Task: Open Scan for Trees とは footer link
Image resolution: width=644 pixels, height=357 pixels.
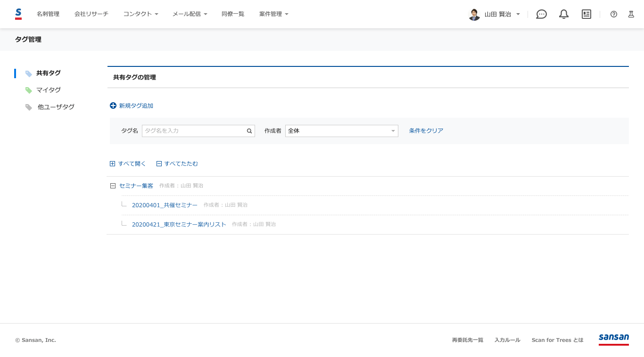Action: (557, 340)
